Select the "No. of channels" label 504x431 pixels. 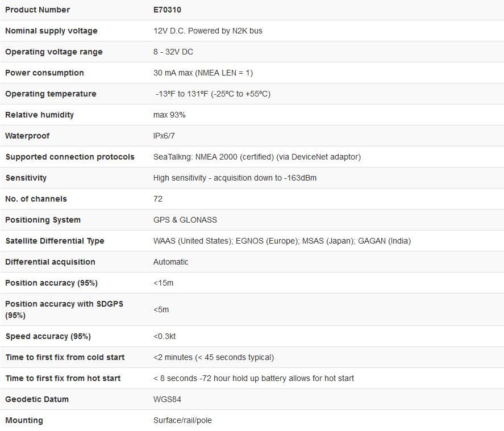36,199
